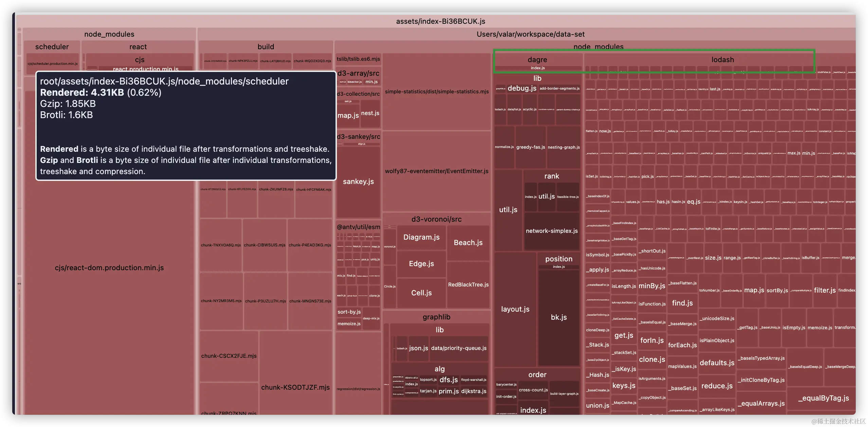This screenshot has height=427, width=868.
Task: Open the Beach.js treemap cell
Action: pyautogui.click(x=468, y=243)
